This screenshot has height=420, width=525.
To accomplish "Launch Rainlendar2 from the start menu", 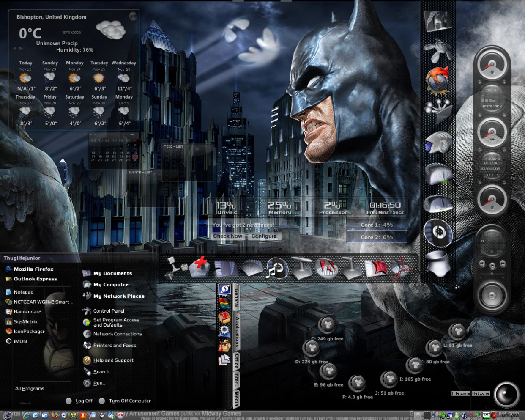I will tap(24, 312).
